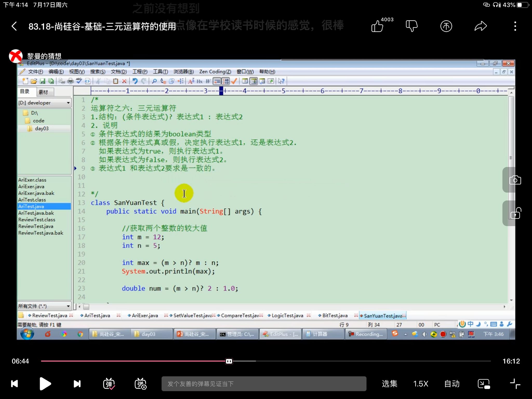Screen dimensions: 532x399
Task: Go back with the left arrow
Action: coord(14,26)
